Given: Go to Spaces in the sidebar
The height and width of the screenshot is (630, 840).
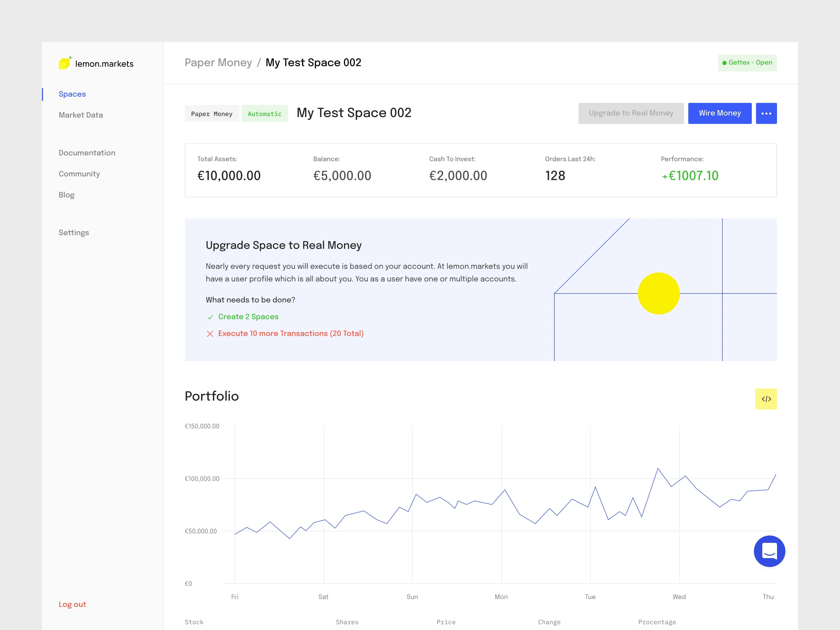Looking at the screenshot, I should [72, 94].
